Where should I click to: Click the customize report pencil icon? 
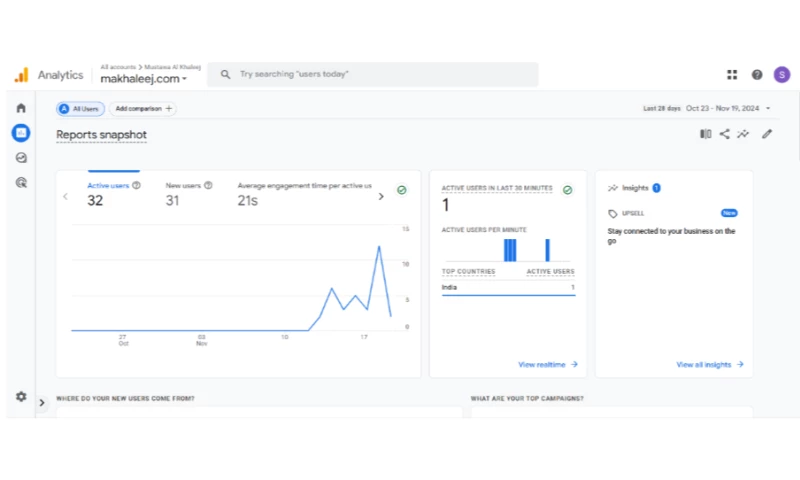pos(767,134)
